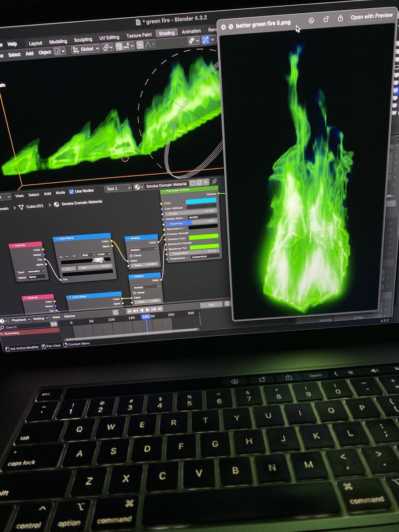Click the markup icon in preview window
Image resolution: width=399 pixels, height=532 pixels.
click(x=311, y=20)
